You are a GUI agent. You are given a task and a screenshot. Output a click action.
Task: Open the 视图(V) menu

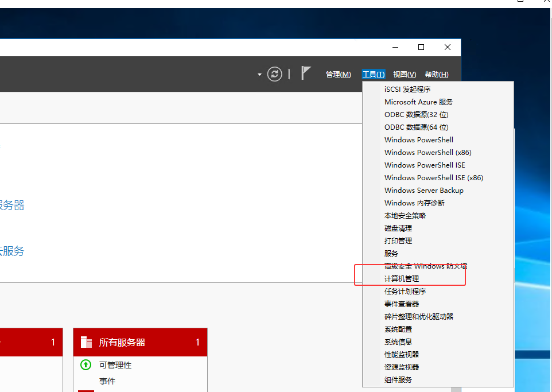(404, 75)
